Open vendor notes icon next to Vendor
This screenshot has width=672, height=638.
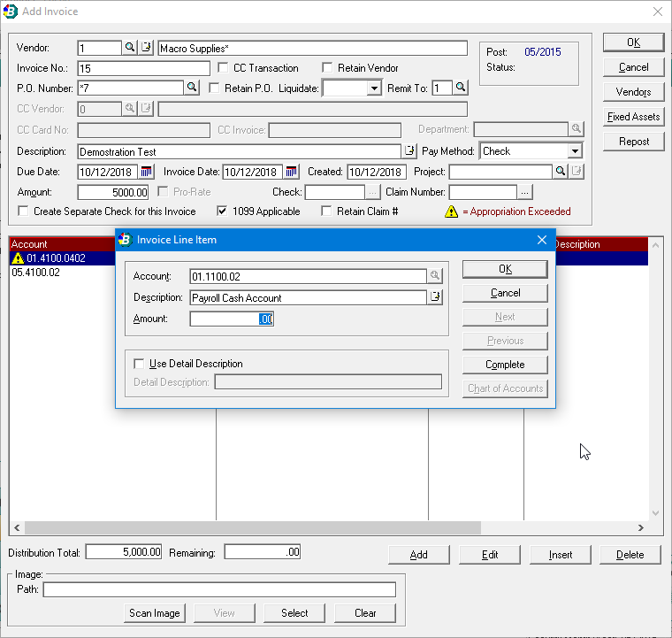click(x=146, y=47)
